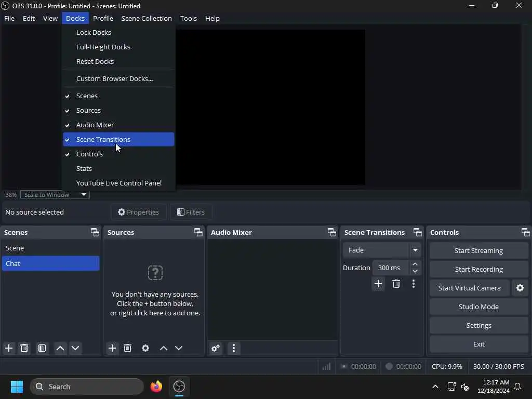Open the File menu
Viewport: 532px width, 399px height.
pyautogui.click(x=9, y=18)
